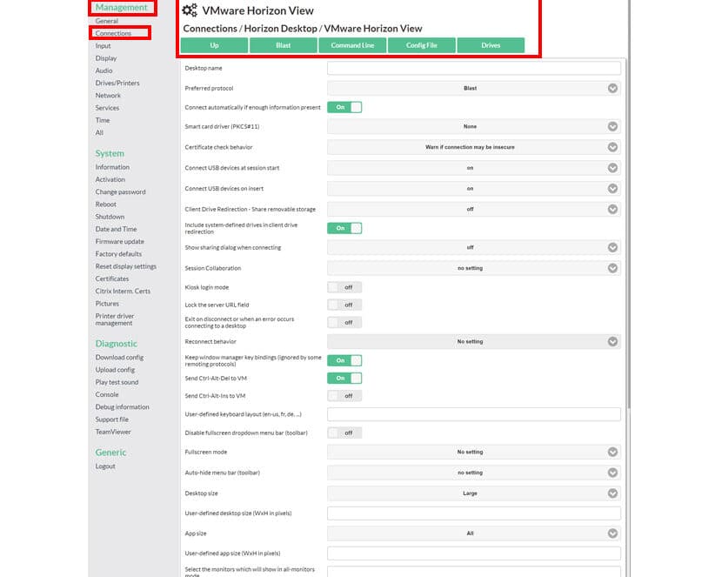728x577 pixels.
Task: Enable Send Ctrl-Alt-Ins to VM switch
Action: coord(344,396)
